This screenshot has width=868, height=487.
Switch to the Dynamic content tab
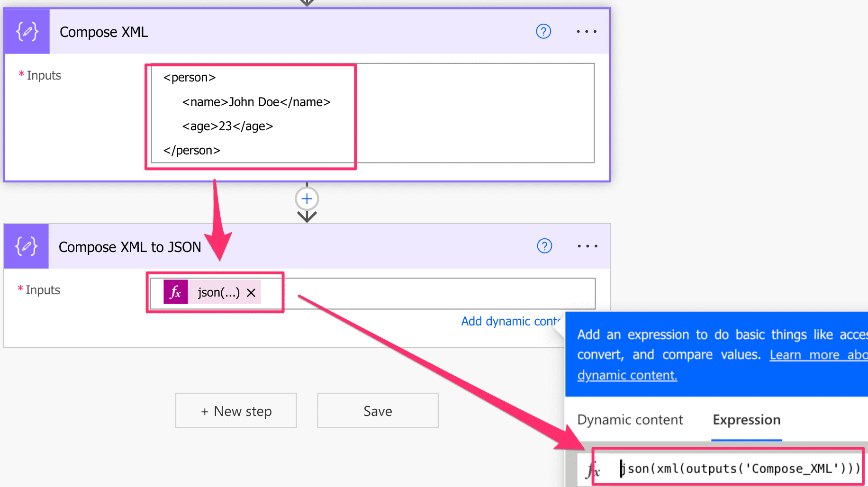click(x=630, y=420)
